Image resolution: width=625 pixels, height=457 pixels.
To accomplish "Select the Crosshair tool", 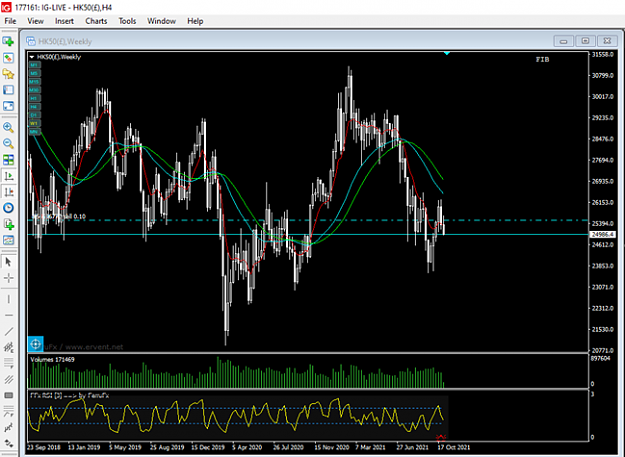I will click(x=8, y=278).
